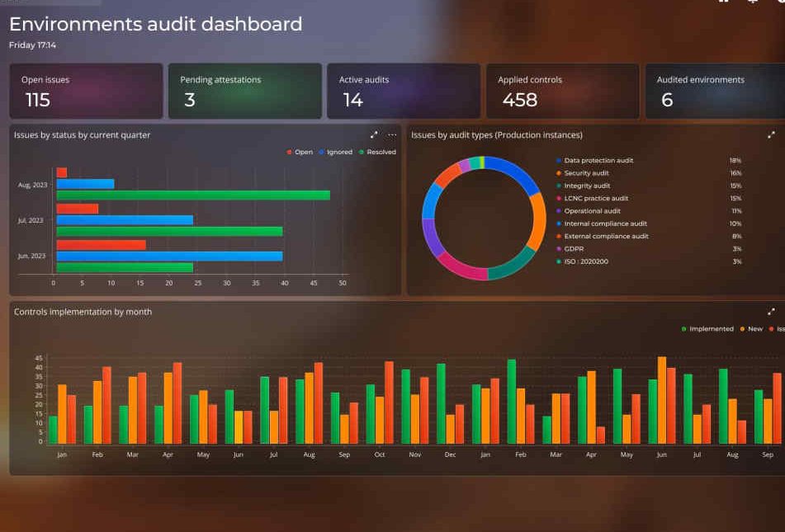
Task: Expand the Issues by status chart to fullscreen
Action: pyautogui.click(x=374, y=135)
